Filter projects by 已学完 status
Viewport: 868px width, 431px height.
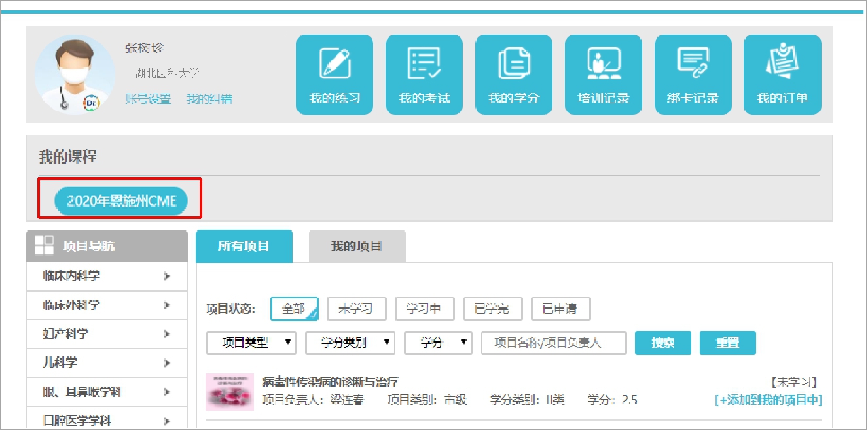pos(492,309)
